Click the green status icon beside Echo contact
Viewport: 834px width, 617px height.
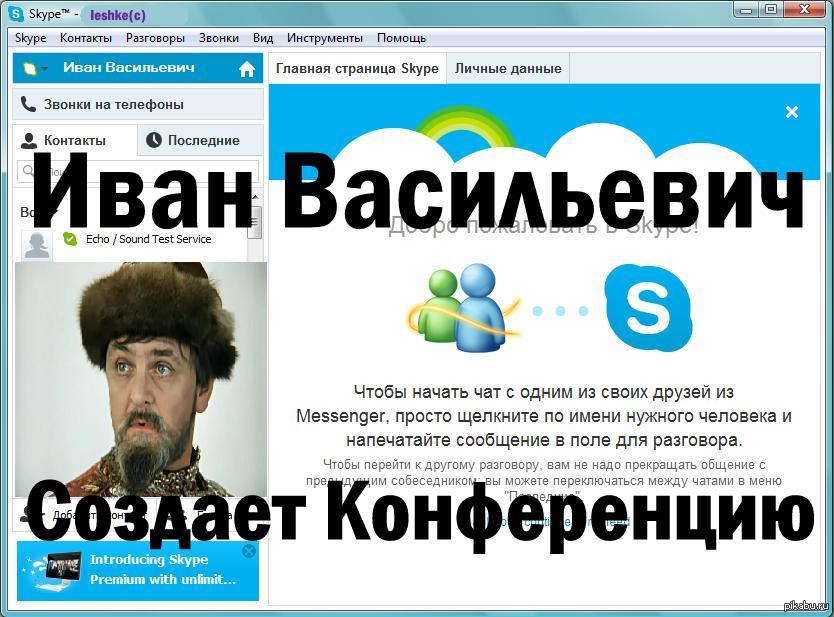(x=70, y=239)
